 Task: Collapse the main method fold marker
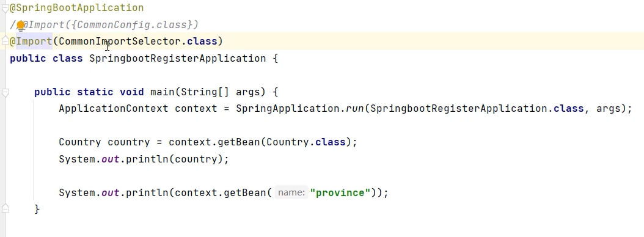click(x=5, y=92)
